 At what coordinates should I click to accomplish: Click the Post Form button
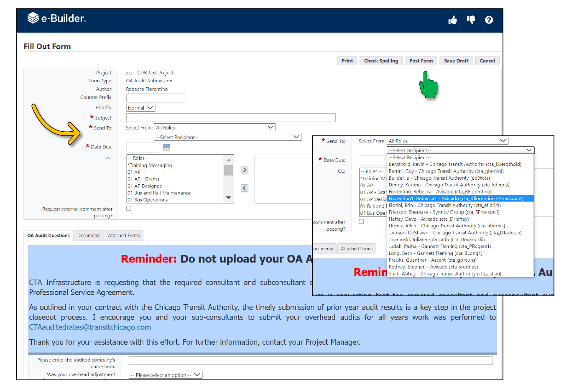tap(421, 61)
